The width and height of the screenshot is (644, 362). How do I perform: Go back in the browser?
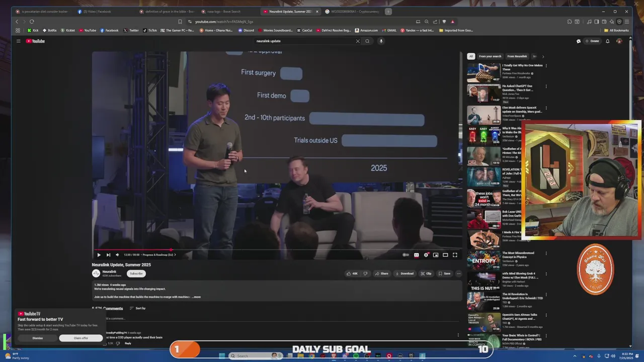click(x=17, y=22)
